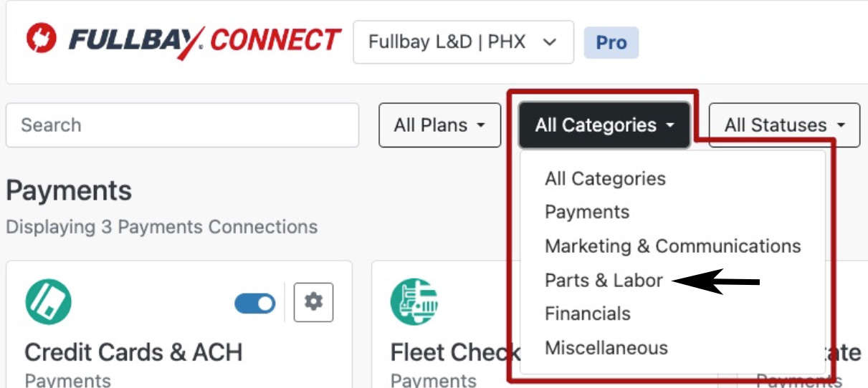Open Credit Cards & ACH settings gear
Image resolution: width=868 pixels, height=388 pixels.
[x=313, y=302]
